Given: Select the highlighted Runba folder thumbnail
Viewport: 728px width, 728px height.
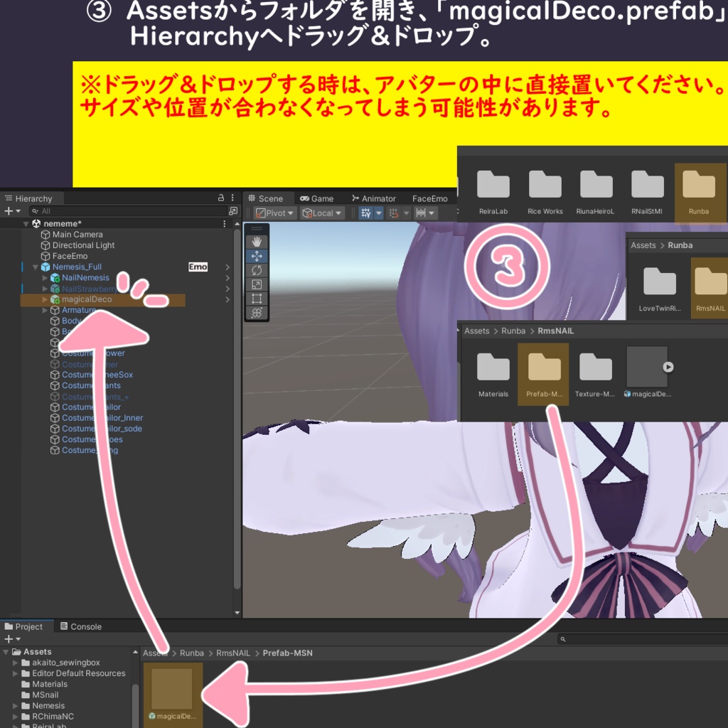Looking at the screenshot, I should 699,192.
